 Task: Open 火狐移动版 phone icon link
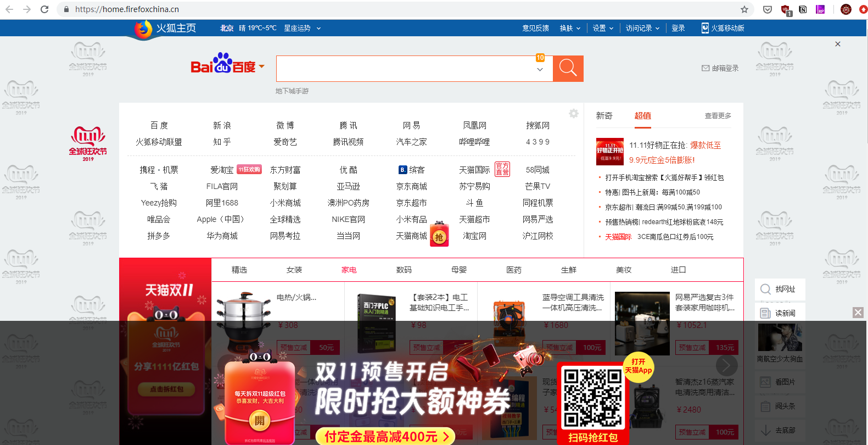pyautogui.click(x=705, y=28)
